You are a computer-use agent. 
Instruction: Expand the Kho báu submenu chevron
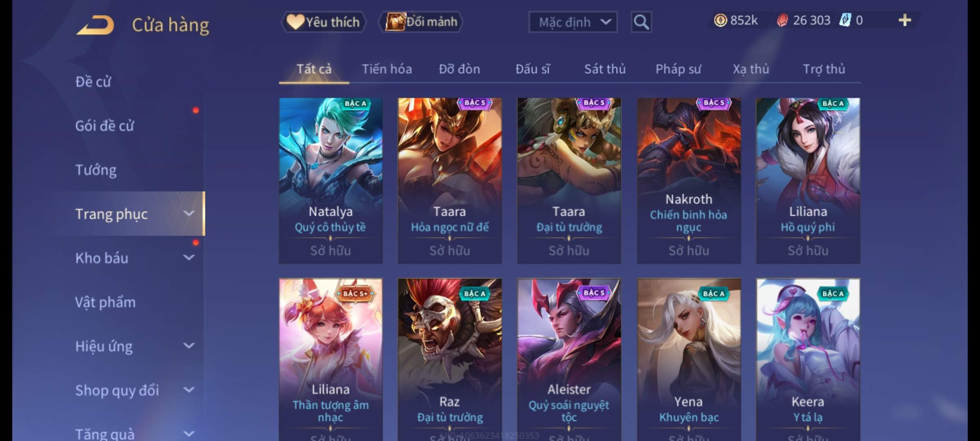pos(189,258)
